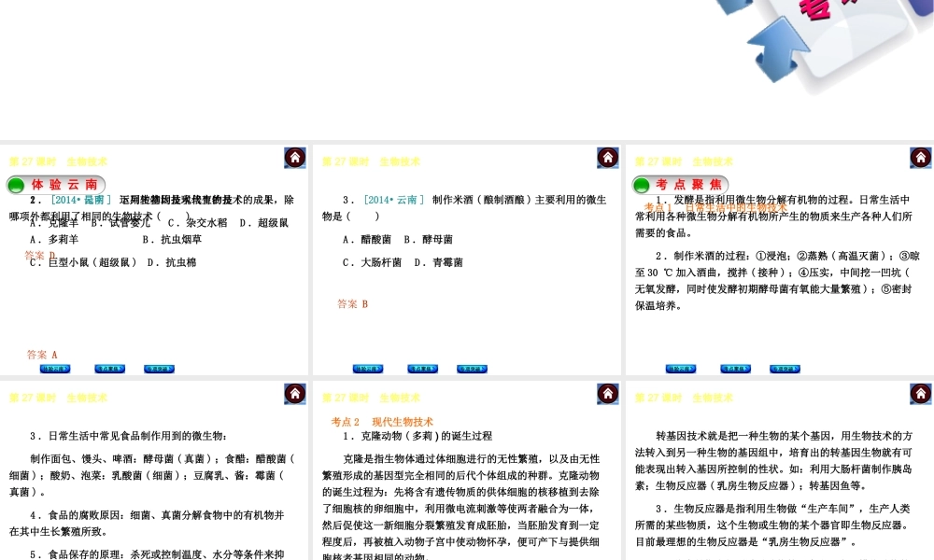This screenshot has width=934, height=560.
Task: Click the paragraph starting 1．发酵是指利用微生物
Action: 773,217
